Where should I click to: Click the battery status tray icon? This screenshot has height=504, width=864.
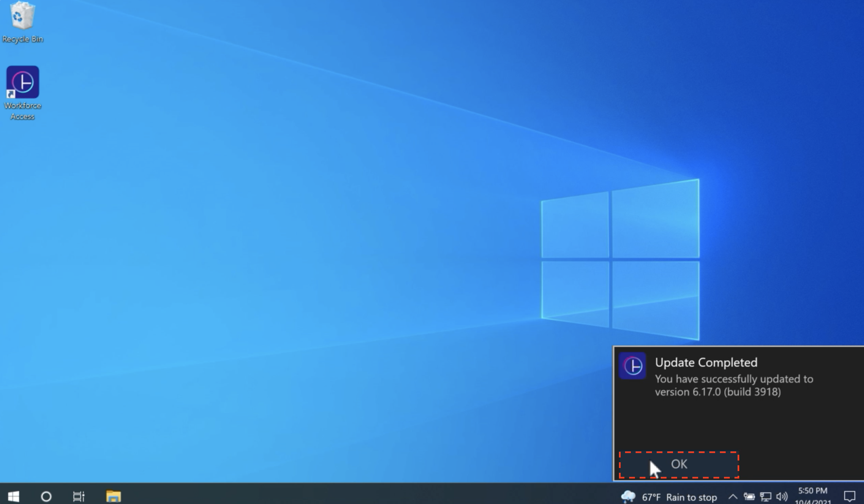coord(749,496)
